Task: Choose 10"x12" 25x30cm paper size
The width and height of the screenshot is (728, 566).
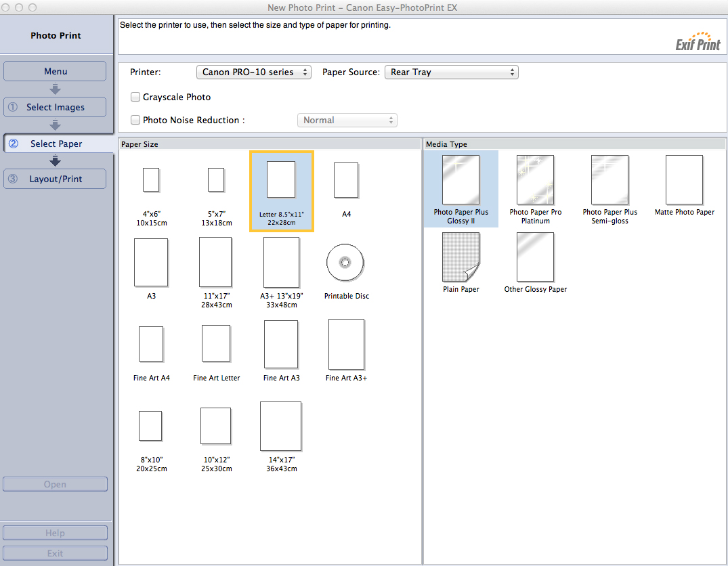Action: coord(216,427)
